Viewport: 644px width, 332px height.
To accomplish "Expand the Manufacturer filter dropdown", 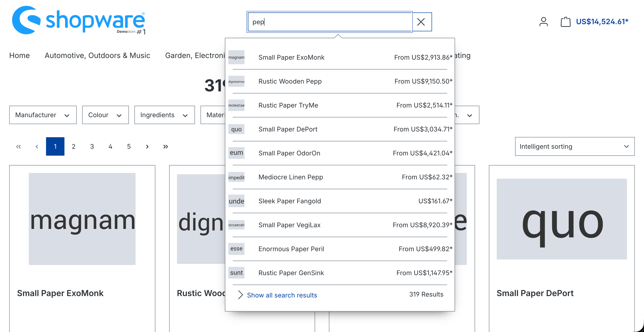I will (x=43, y=115).
